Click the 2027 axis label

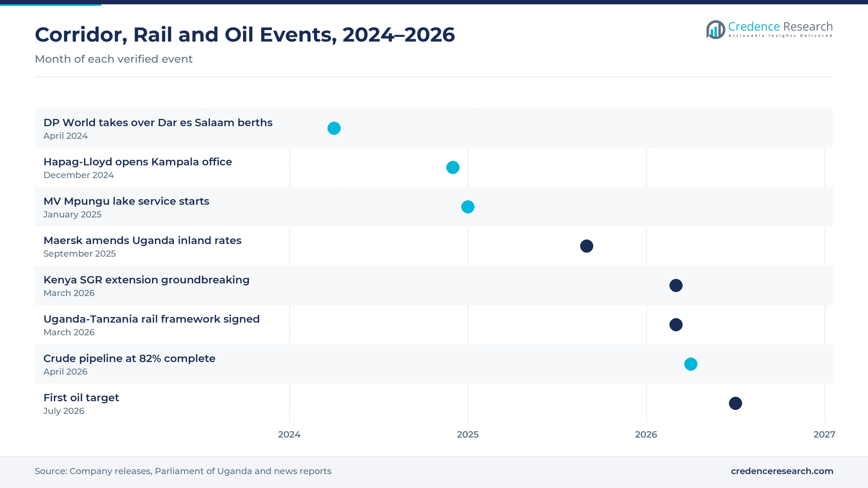click(824, 435)
